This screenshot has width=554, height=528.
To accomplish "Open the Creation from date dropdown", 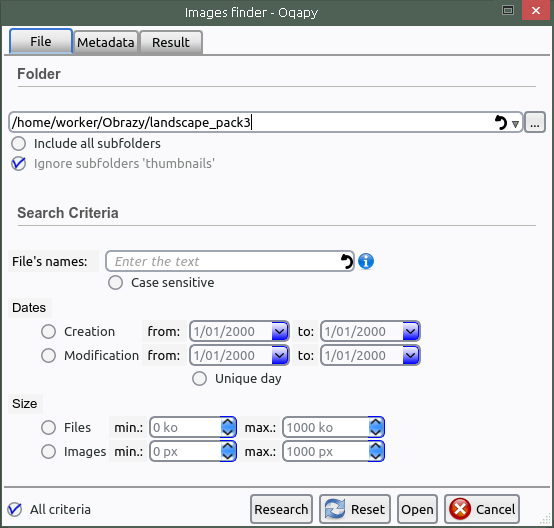I will [279, 332].
